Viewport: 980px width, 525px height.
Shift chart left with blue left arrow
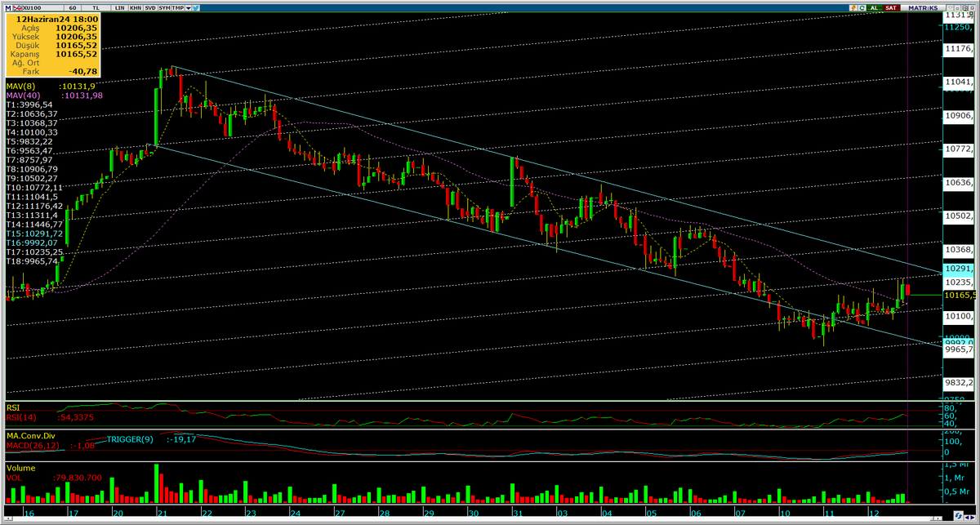point(968,517)
